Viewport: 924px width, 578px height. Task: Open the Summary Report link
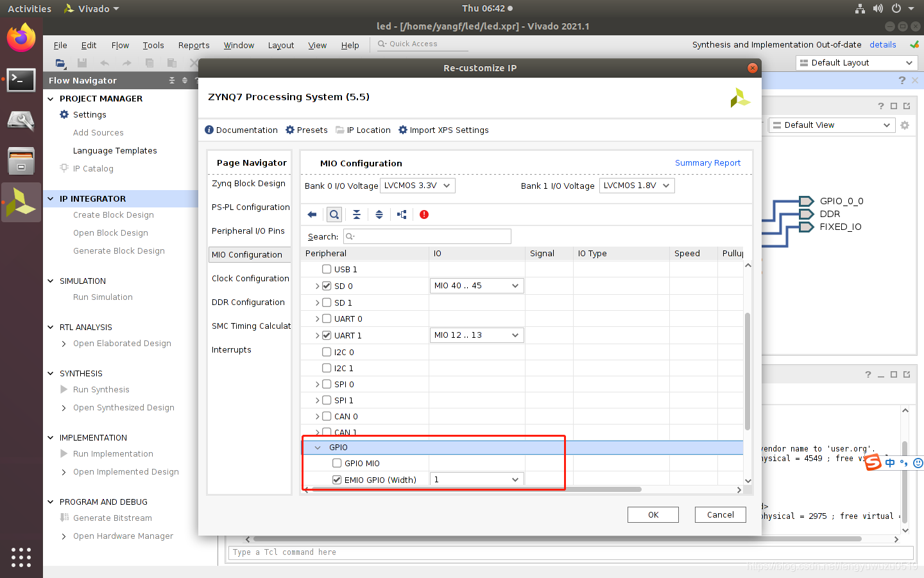point(707,162)
